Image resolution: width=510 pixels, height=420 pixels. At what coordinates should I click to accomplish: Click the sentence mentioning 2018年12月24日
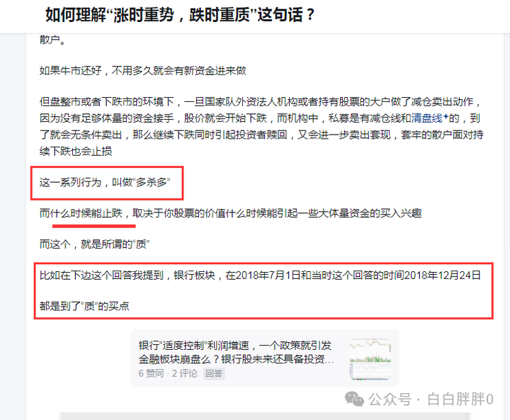(x=260, y=276)
